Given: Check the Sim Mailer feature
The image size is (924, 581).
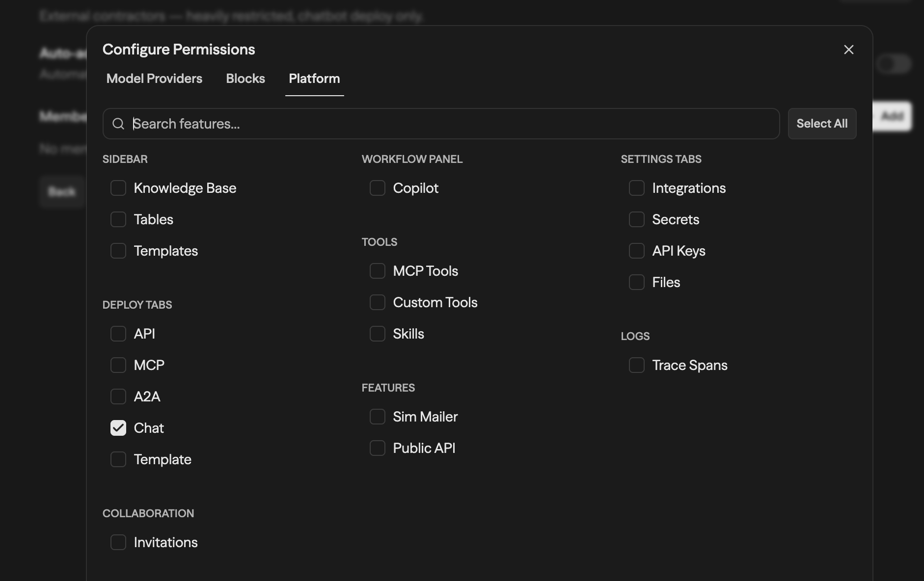Looking at the screenshot, I should [377, 417].
